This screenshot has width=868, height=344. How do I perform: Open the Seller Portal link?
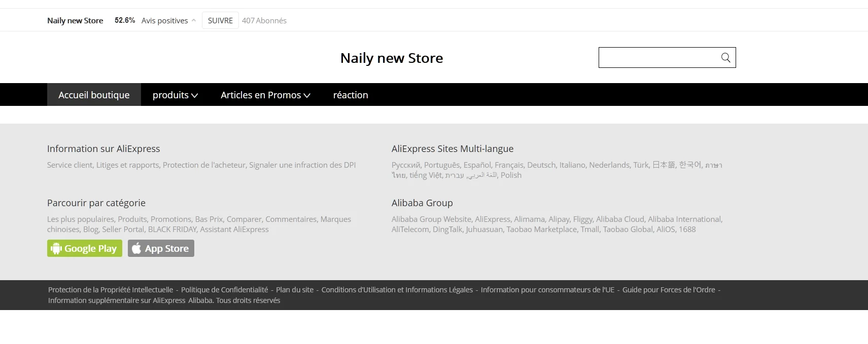coord(123,230)
